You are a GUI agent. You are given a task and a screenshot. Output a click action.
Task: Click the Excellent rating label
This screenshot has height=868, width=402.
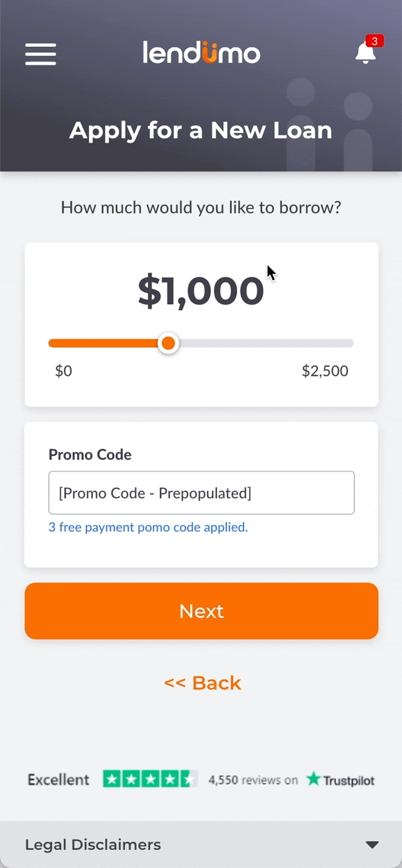(x=58, y=780)
